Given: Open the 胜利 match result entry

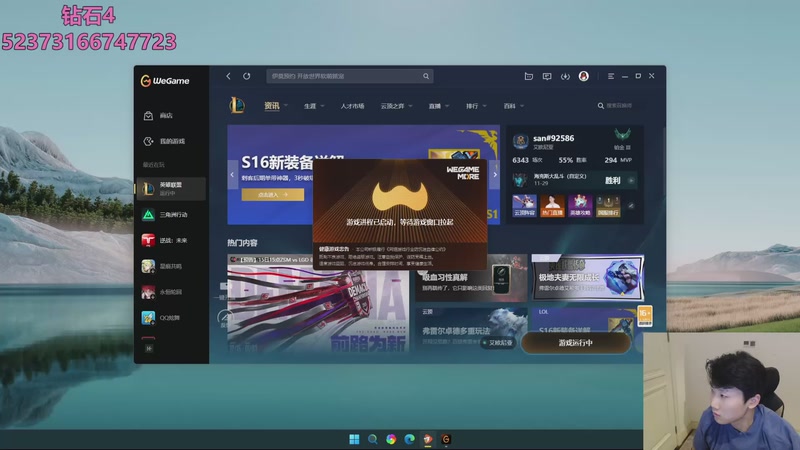Looking at the screenshot, I should [574, 180].
